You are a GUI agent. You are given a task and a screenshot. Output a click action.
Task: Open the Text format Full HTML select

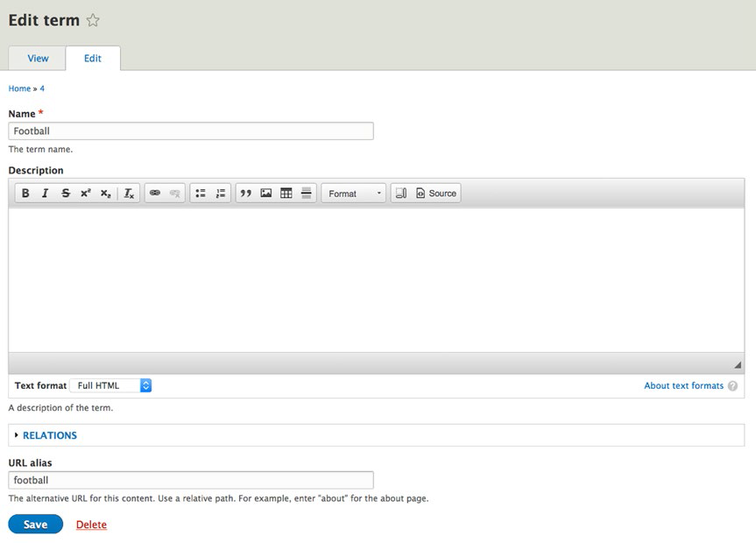click(x=111, y=385)
